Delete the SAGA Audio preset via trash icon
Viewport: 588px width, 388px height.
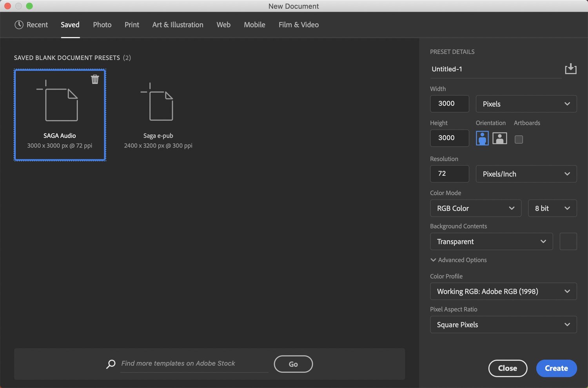(x=95, y=79)
